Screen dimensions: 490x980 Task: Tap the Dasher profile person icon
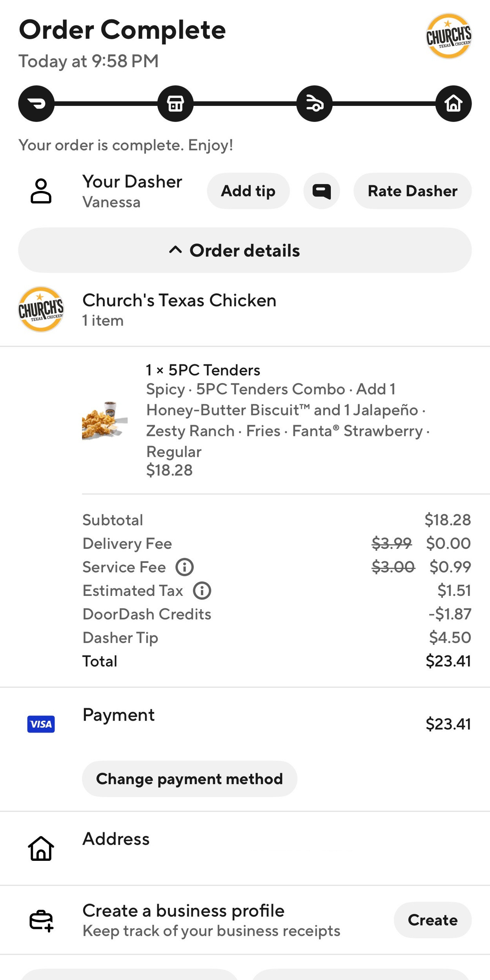pyautogui.click(x=41, y=191)
